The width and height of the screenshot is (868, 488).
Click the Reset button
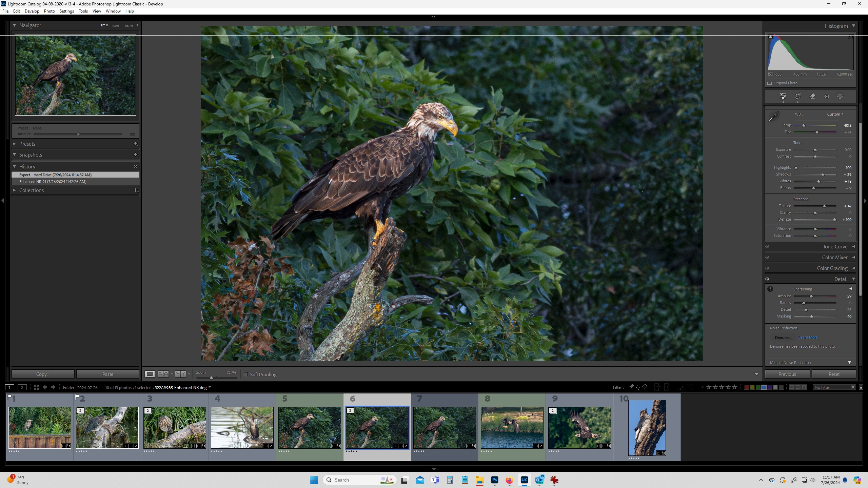pyautogui.click(x=834, y=374)
